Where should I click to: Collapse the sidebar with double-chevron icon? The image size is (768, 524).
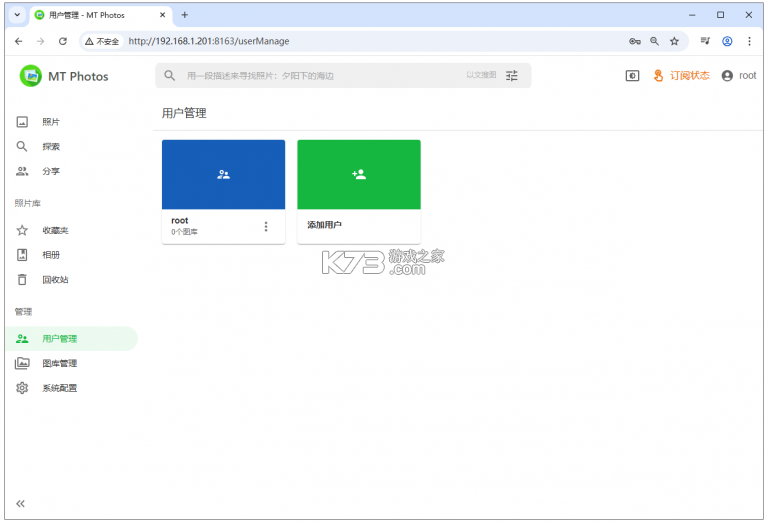[20, 503]
